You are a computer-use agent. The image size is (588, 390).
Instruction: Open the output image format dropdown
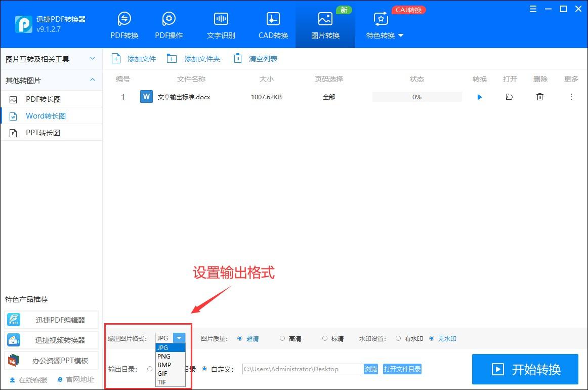pyautogui.click(x=179, y=338)
